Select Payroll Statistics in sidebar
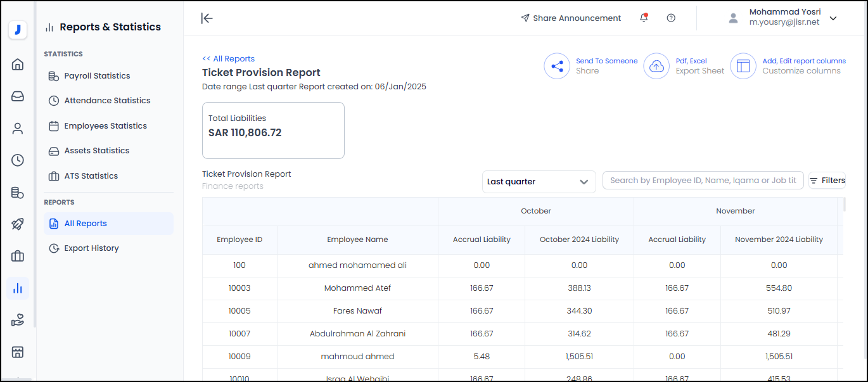This screenshot has width=868, height=382. 97,76
